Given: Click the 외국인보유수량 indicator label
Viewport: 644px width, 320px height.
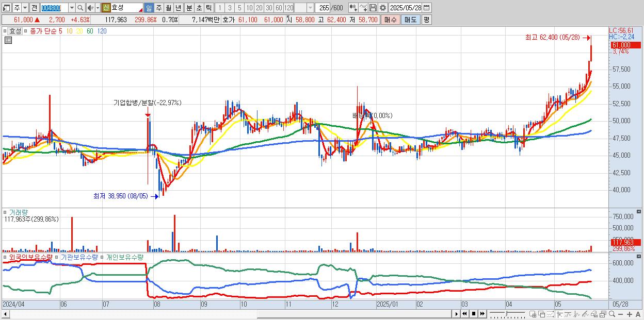Looking at the screenshot, I should click(x=30, y=257).
